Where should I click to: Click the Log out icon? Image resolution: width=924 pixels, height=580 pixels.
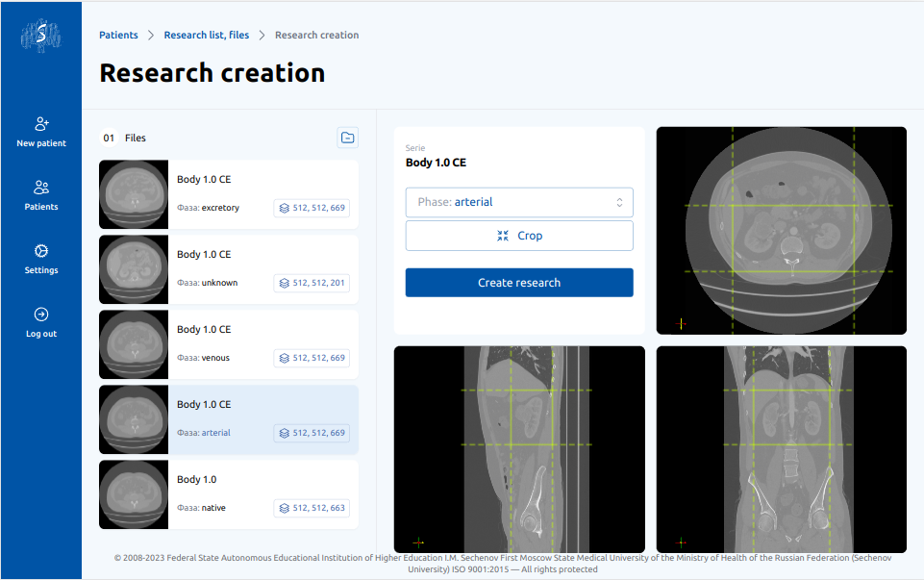tap(41, 315)
